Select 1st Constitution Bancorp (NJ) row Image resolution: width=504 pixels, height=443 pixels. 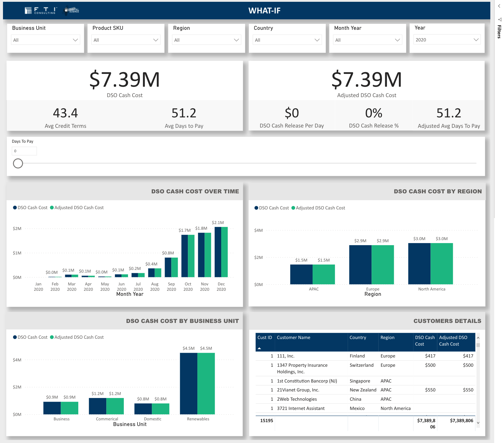365,381
